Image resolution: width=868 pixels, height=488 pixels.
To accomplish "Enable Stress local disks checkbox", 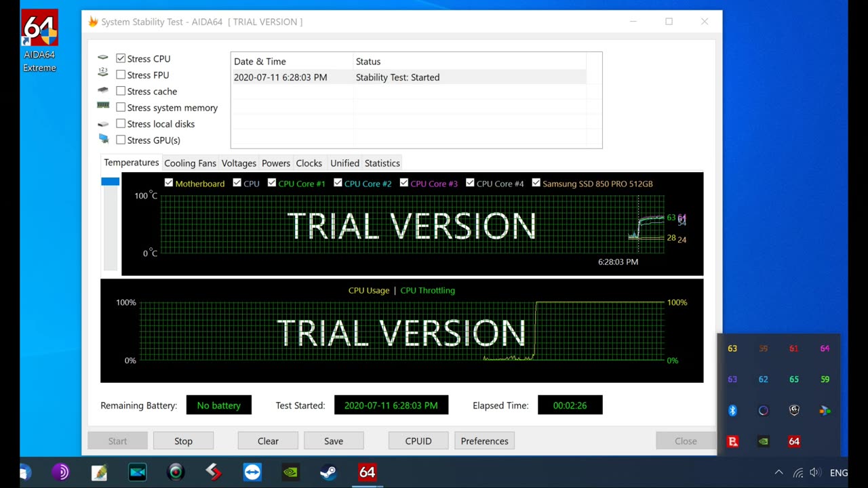I will click(x=121, y=124).
